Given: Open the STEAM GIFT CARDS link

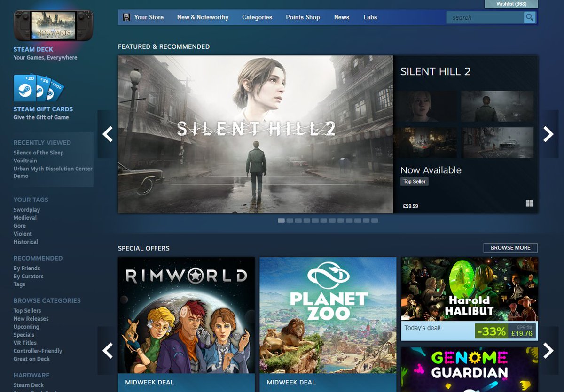Looking at the screenshot, I should (43, 109).
